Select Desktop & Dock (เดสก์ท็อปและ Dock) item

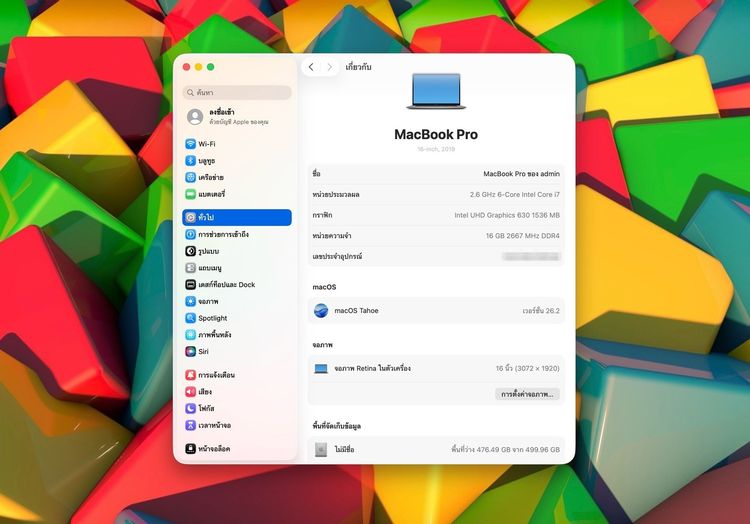225,285
